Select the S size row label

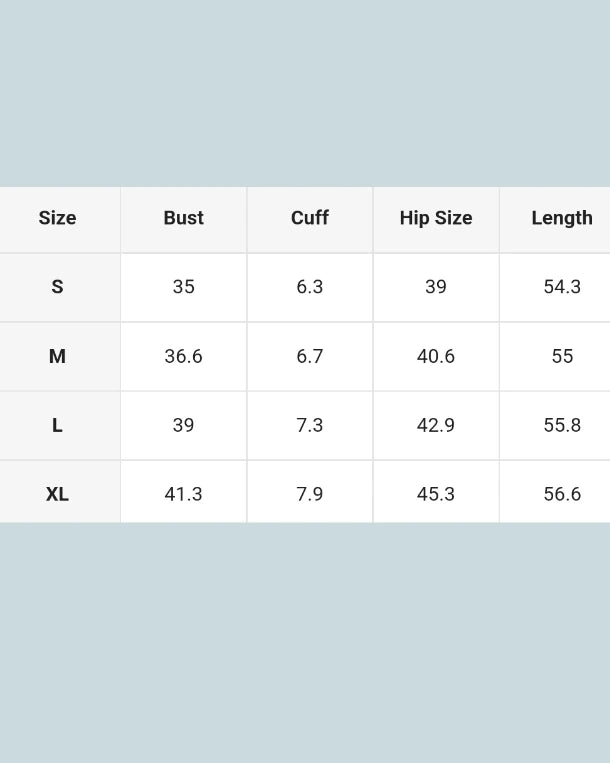click(x=57, y=287)
